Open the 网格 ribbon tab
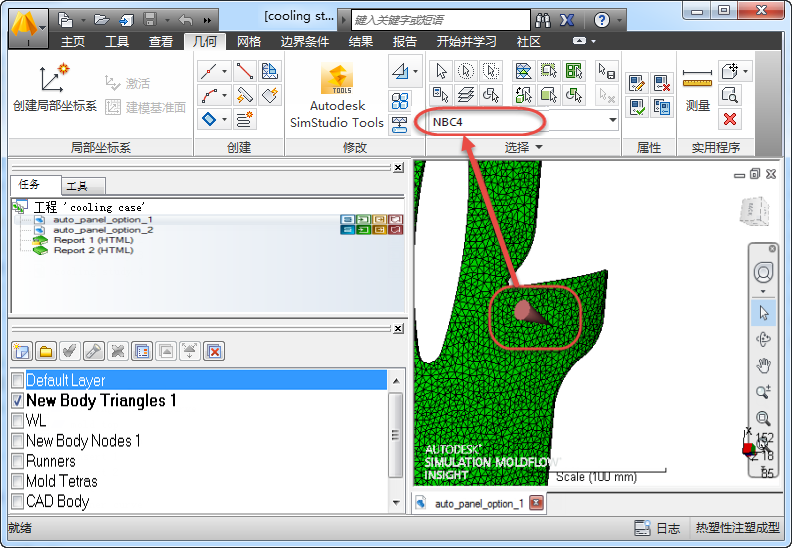792x548 pixels. [x=249, y=41]
